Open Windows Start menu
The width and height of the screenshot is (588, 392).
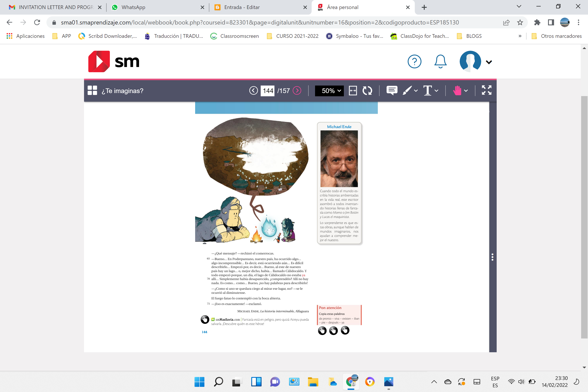(x=199, y=382)
